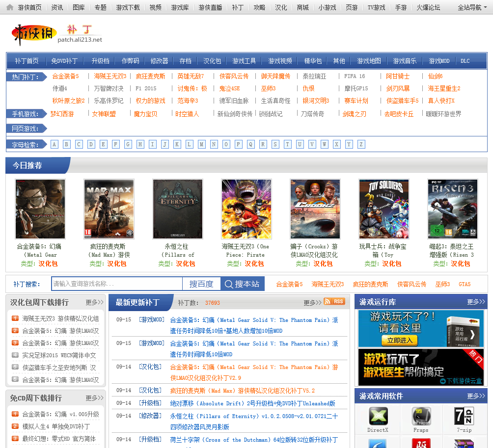493x448 pixels.
Task: Open the DLC tab
Action: tap(465, 61)
